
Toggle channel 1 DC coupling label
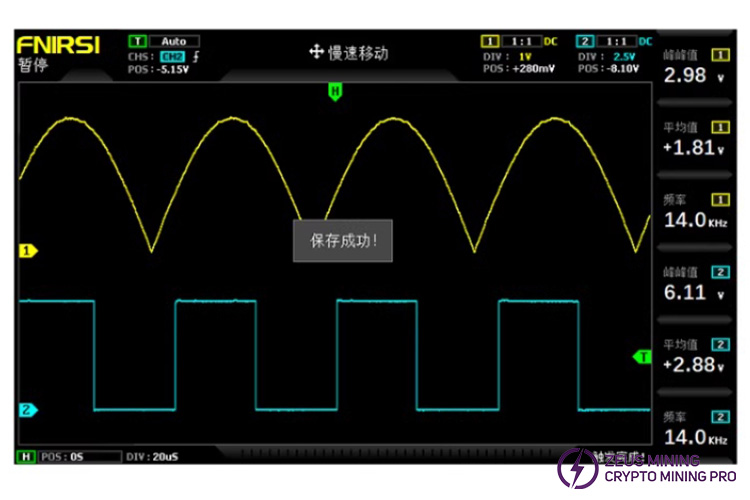(550, 41)
